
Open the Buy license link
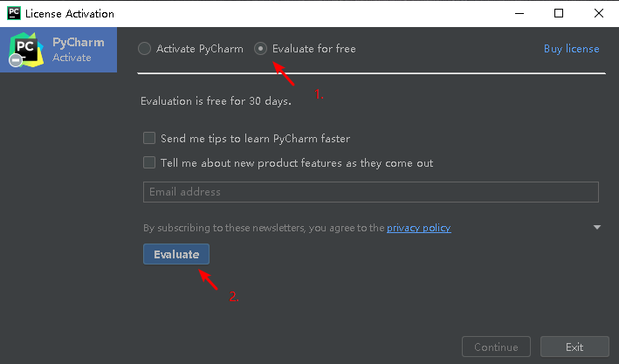pos(571,49)
